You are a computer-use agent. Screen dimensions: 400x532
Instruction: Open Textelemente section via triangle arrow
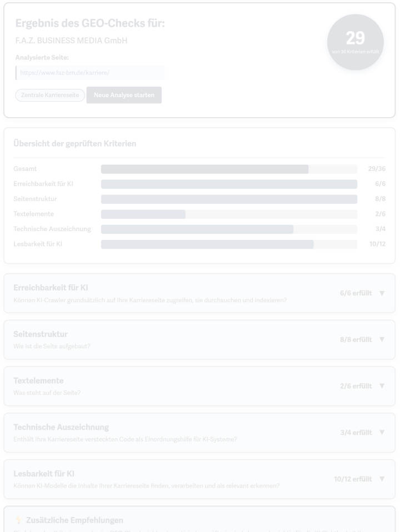(382, 386)
